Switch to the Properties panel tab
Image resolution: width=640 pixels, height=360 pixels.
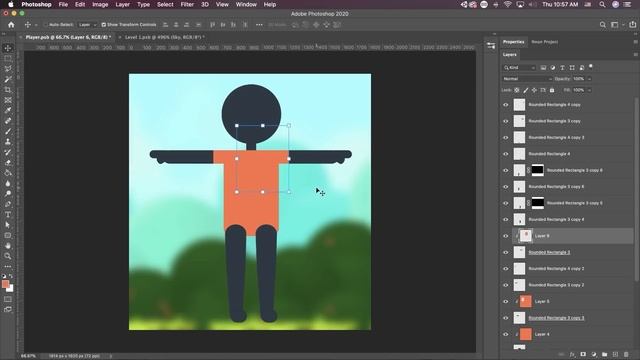(513, 42)
